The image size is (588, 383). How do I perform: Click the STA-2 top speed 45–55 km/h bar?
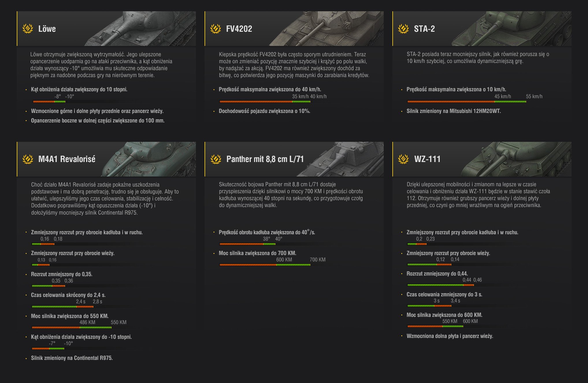[x=466, y=102]
